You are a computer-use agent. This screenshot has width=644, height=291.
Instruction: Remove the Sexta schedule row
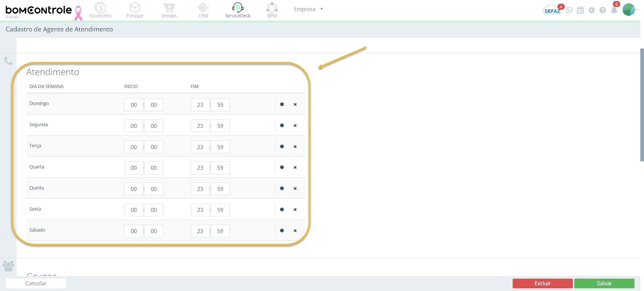click(x=295, y=209)
